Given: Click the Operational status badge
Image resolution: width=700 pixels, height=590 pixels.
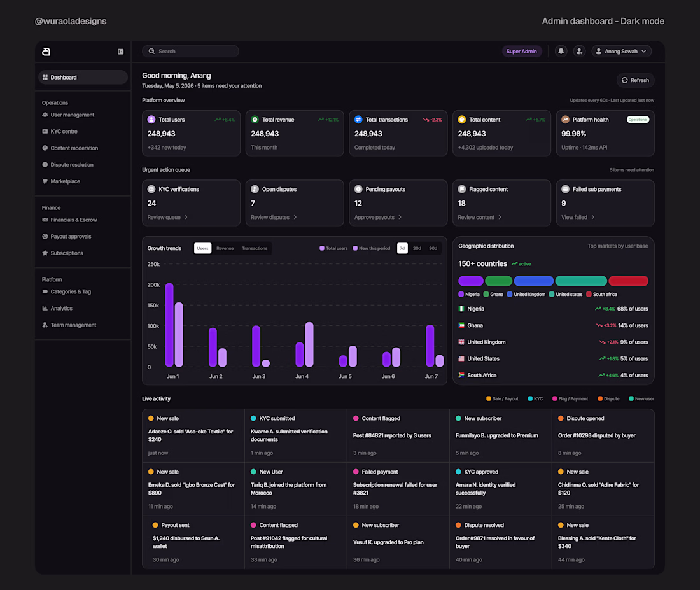Looking at the screenshot, I should pyautogui.click(x=638, y=120).
